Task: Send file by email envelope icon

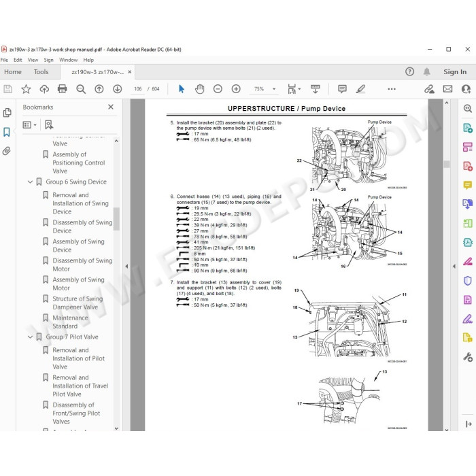Action: coord(447,89)
